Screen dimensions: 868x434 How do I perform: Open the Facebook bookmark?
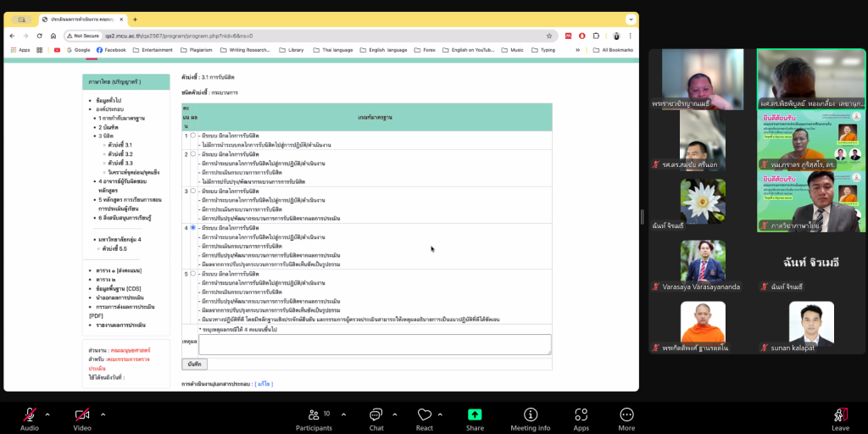[111, 50]
